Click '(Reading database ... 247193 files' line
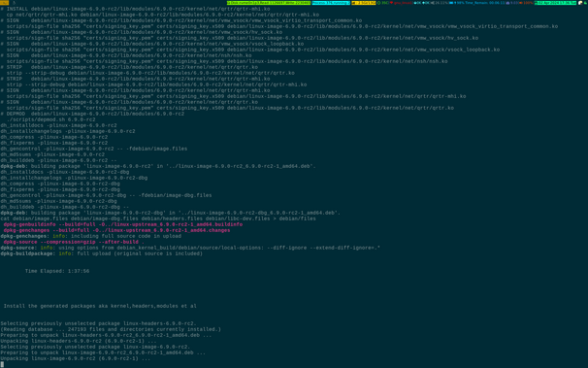The height and width of the screenshot is (368, 588). coord(111,329)
